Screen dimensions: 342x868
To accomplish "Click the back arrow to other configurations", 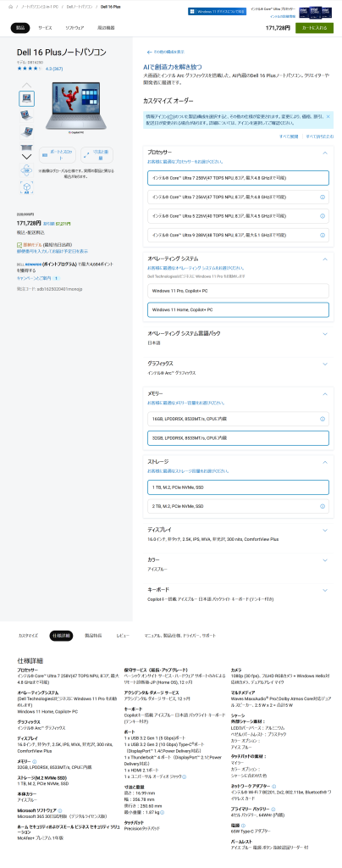I will [x=149, y=52].
